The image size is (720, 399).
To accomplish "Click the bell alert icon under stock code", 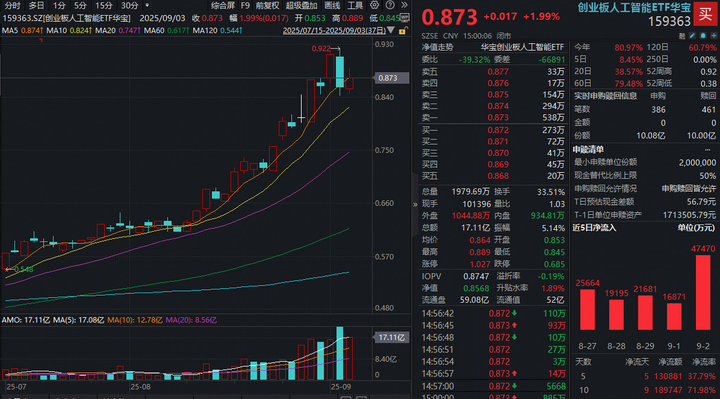I will [703, 36].
